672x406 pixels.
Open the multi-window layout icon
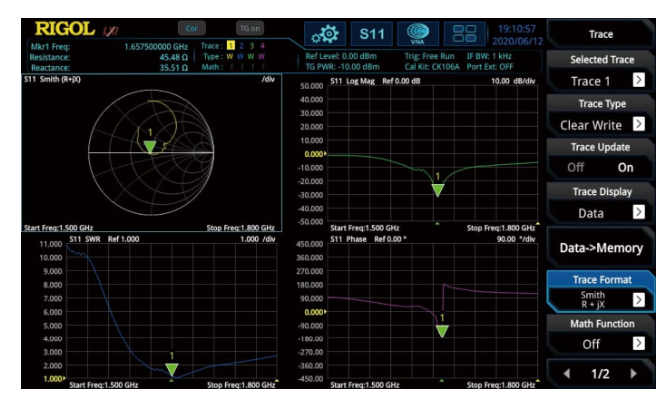coord(465,34)
